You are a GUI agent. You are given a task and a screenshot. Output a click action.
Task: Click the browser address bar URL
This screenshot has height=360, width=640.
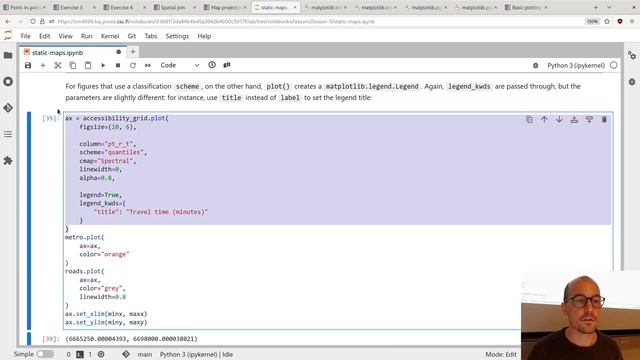pyautogui.click(x=216, y=21)
